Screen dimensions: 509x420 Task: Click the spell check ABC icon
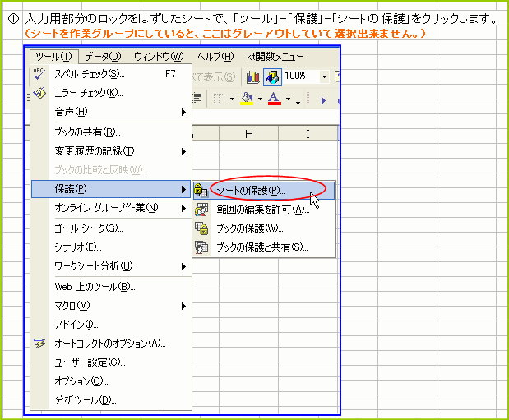click(39, 74)
